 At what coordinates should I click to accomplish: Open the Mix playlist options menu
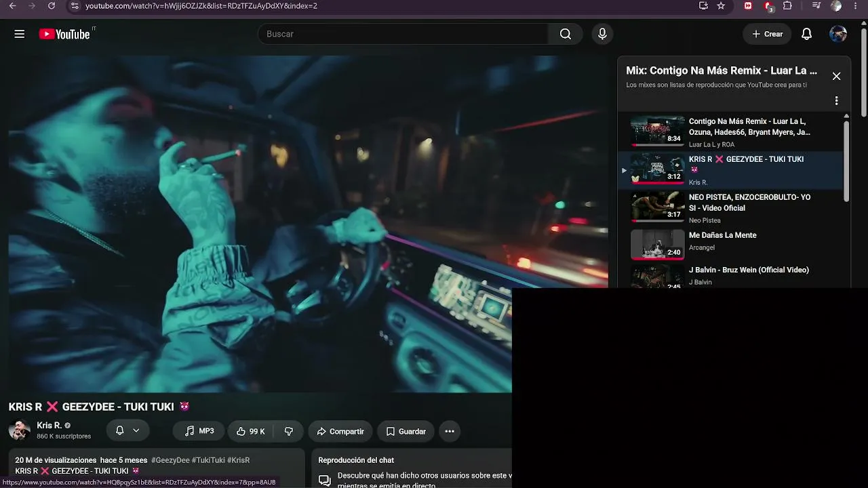pyautogui.click(x=836, y=101)
